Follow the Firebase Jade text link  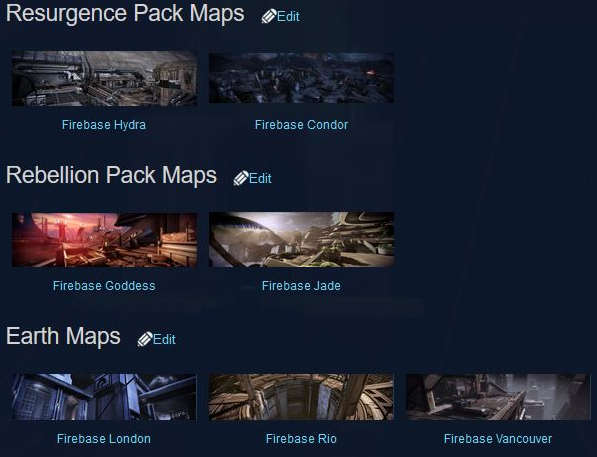click(301, 286)
